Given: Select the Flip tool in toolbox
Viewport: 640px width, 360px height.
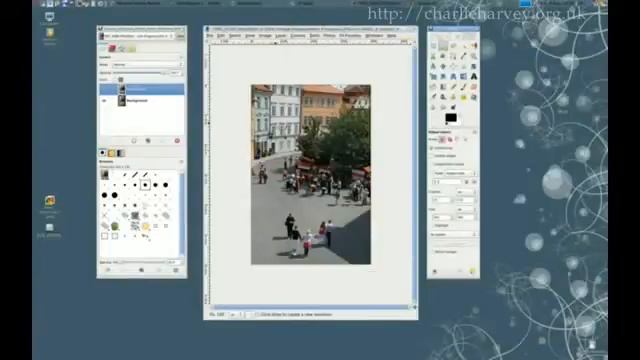Looking at the screenshot, I should [x=463, y=76].
